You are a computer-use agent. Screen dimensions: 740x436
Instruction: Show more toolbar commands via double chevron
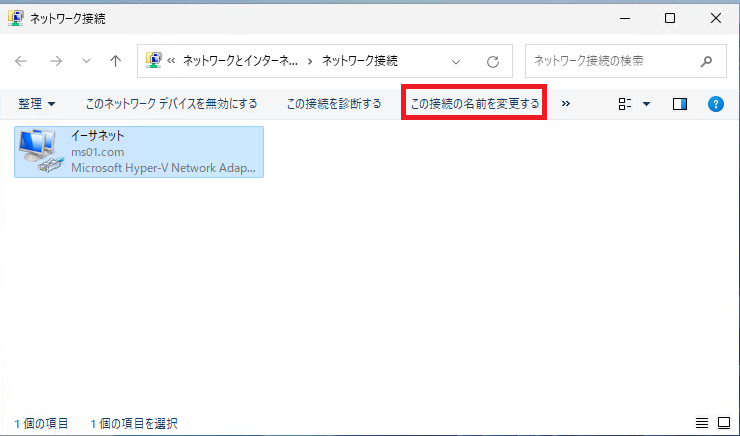click(566, 104)
